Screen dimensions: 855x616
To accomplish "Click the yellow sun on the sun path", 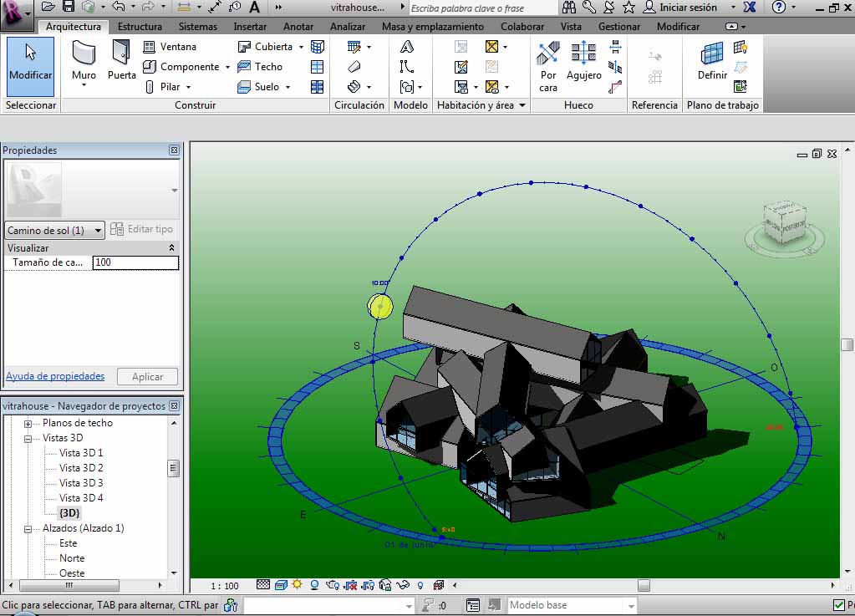I will (x=380, y=307).
